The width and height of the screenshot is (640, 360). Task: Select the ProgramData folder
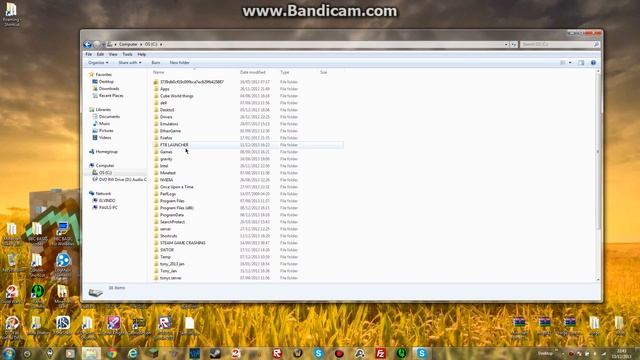point(171,215)
